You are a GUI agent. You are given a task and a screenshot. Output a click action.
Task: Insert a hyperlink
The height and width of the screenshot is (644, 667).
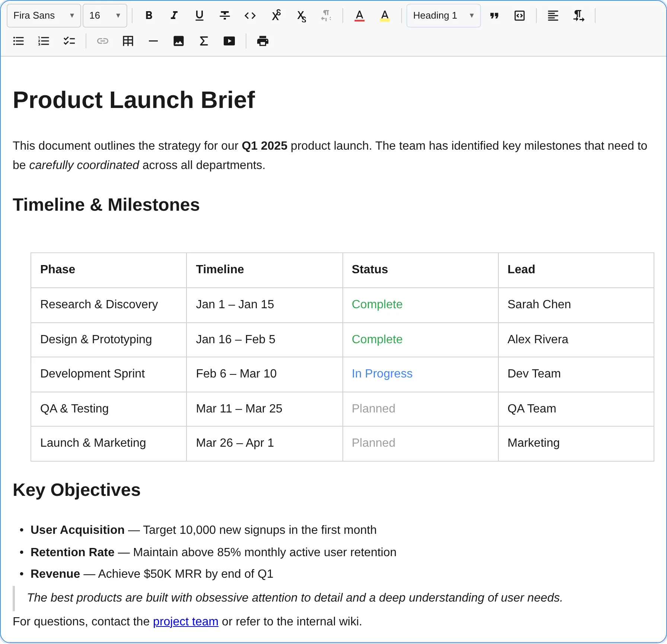(103, 41)
